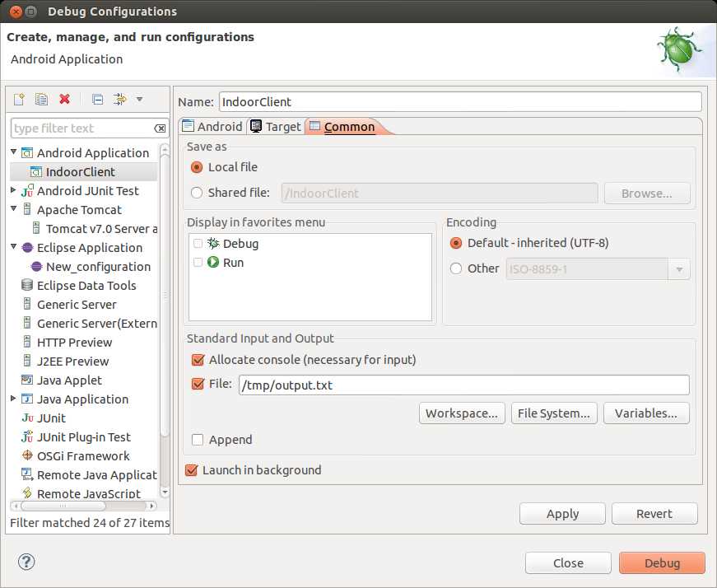Image resolution: width=717 pixels, height=588 pixels.
Task: Enable the Append checkbox
Action: [x=198, y=440]
